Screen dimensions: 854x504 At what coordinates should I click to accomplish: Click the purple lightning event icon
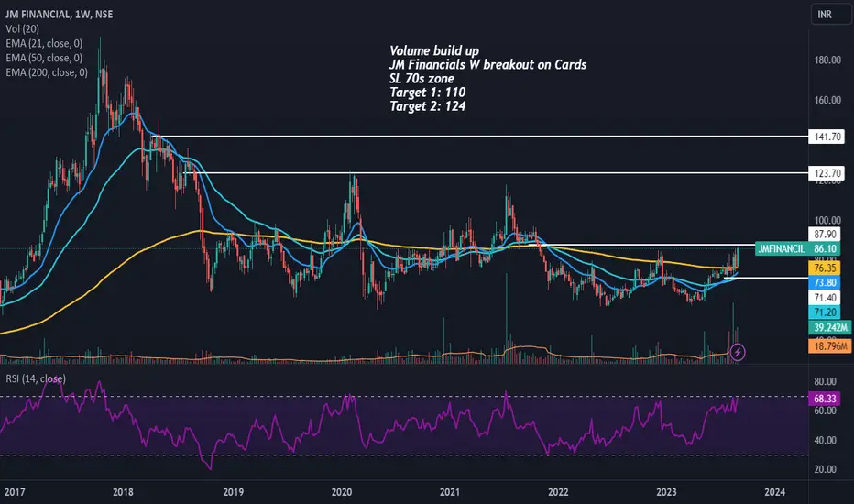738,352
